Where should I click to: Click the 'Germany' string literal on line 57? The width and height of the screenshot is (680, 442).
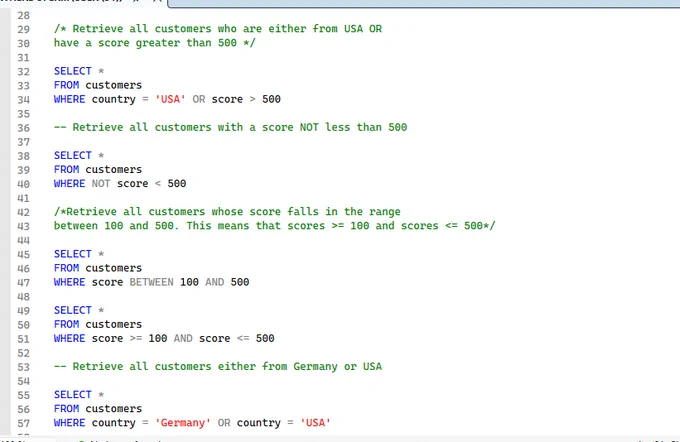tap(183, 422)
